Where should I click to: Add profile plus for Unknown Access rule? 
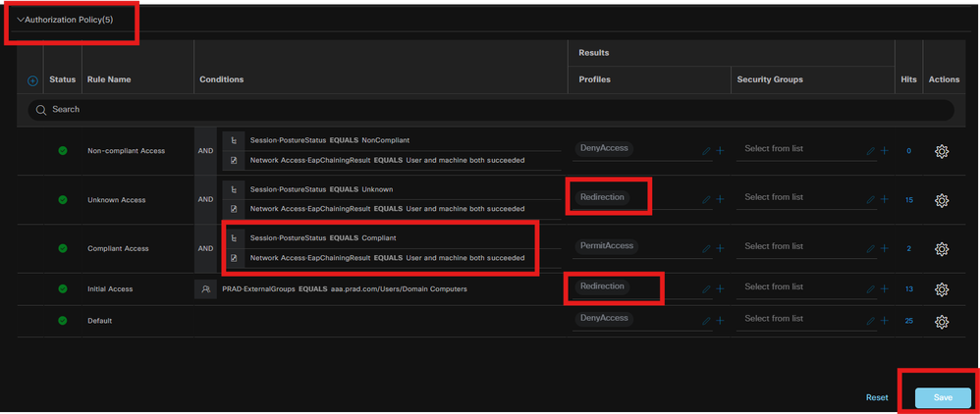click(x=720, y=199)
